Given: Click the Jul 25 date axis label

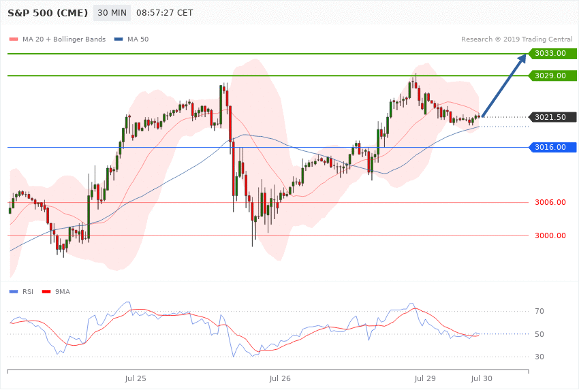Looking at the screenshot, I should coord(136,378).
